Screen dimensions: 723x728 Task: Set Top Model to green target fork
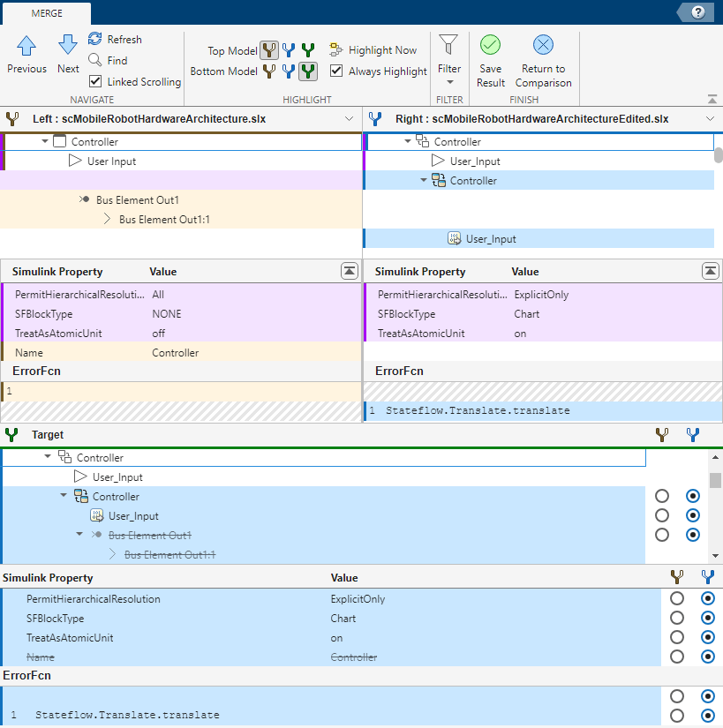pos(308,50)
